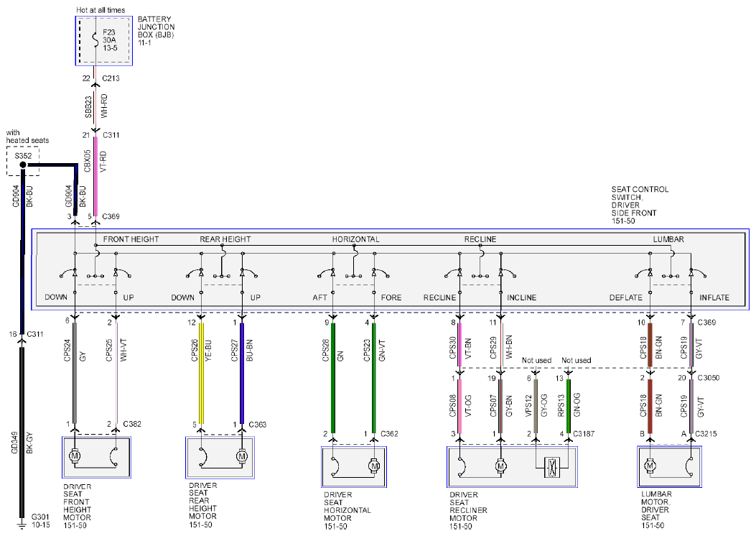Click the CPS25 circuit label

109,350
